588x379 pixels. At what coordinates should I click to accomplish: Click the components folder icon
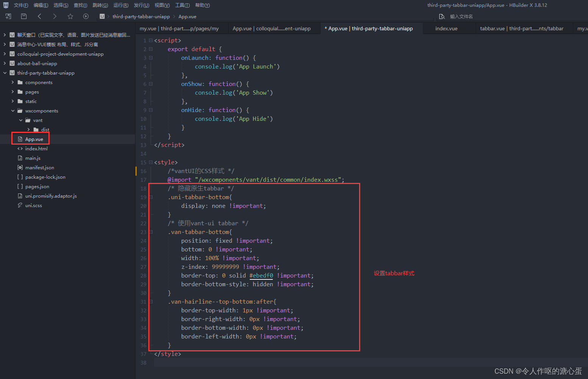20,82
